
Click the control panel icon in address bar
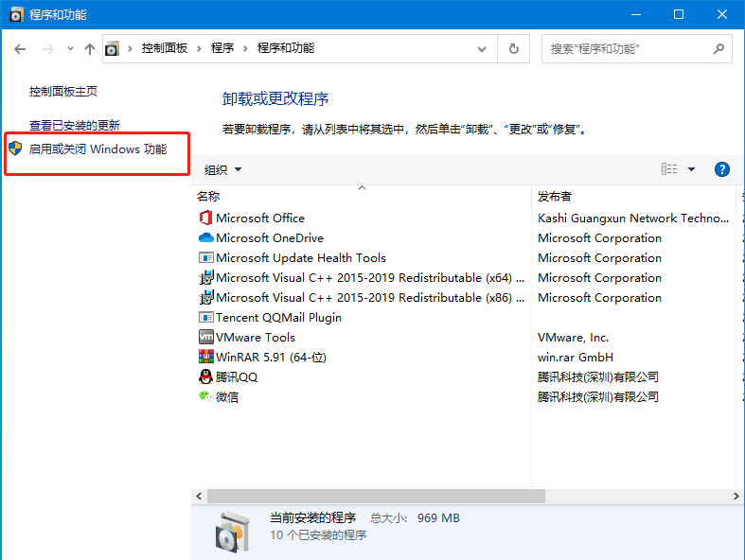click(112, 48)
